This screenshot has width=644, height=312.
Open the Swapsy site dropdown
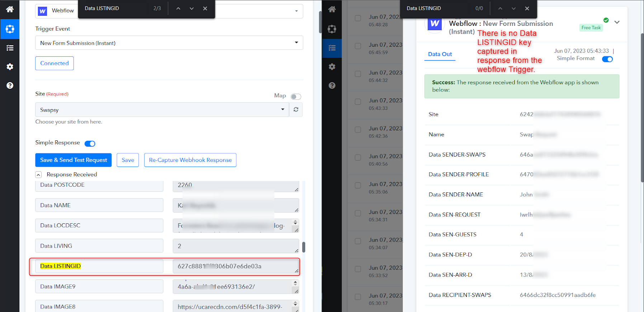(162, 110)
